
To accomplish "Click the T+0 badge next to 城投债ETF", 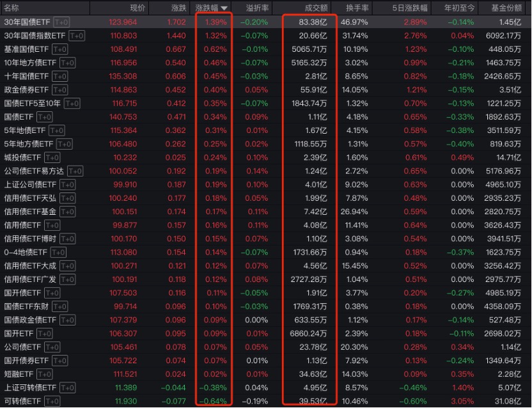I will click(51, 158).
